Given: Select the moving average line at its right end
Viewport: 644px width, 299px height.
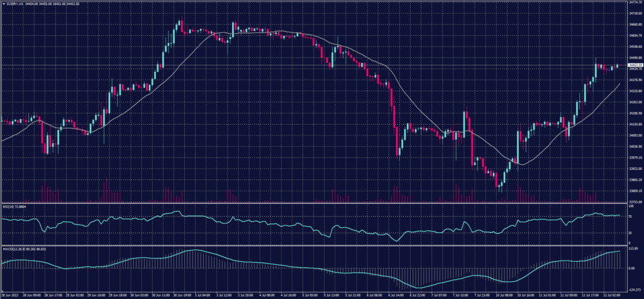Looking at the screenshot, I should (x=619, y=83).
